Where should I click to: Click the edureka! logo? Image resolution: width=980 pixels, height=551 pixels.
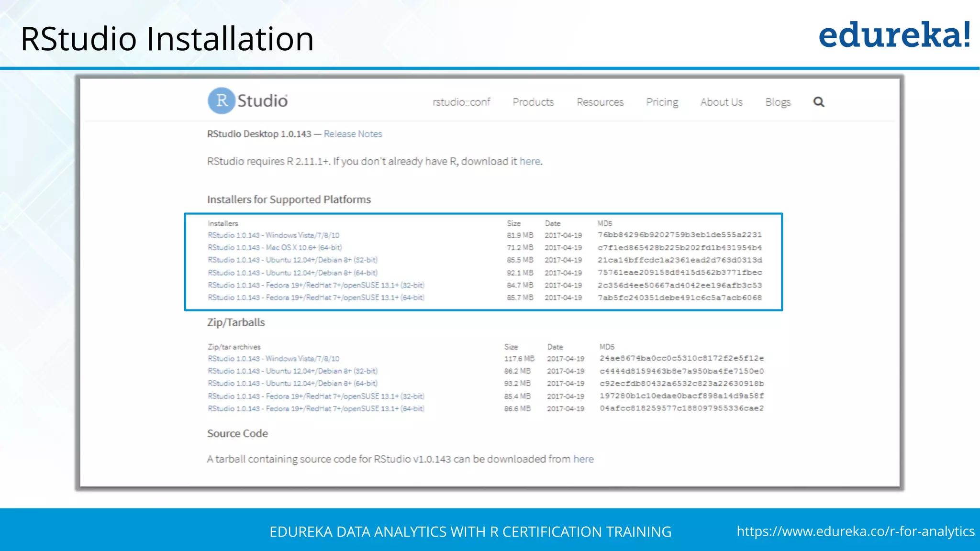pos(894,35)
